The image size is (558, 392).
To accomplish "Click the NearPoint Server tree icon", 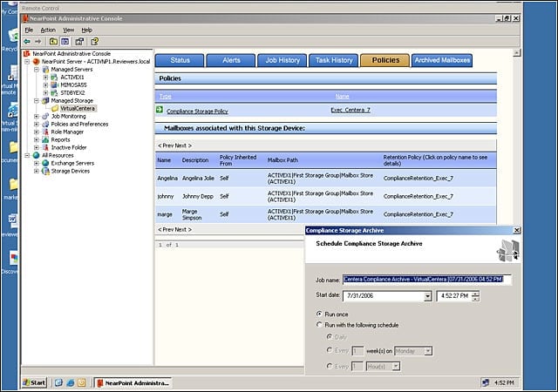I will pyautogui.click(x=36, y=62).
